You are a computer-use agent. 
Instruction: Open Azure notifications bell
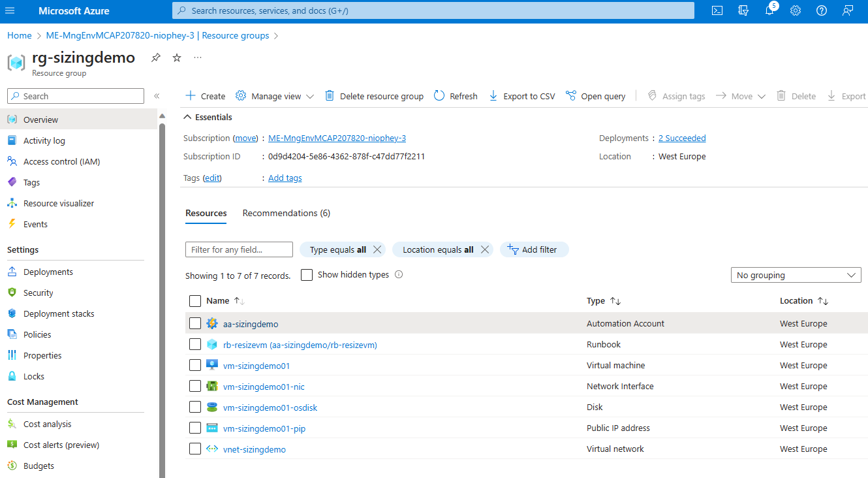coord(769,10)
